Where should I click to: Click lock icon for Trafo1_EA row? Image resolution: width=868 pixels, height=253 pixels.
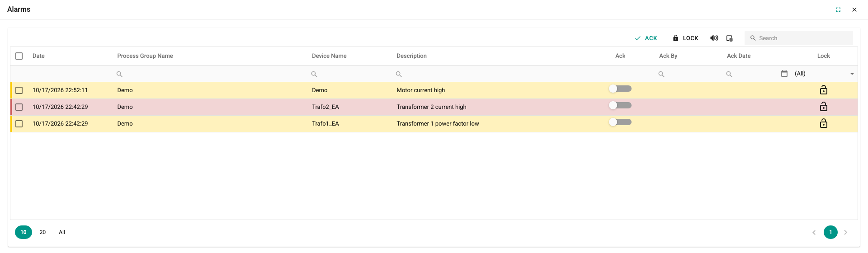[x=824, y=123]
